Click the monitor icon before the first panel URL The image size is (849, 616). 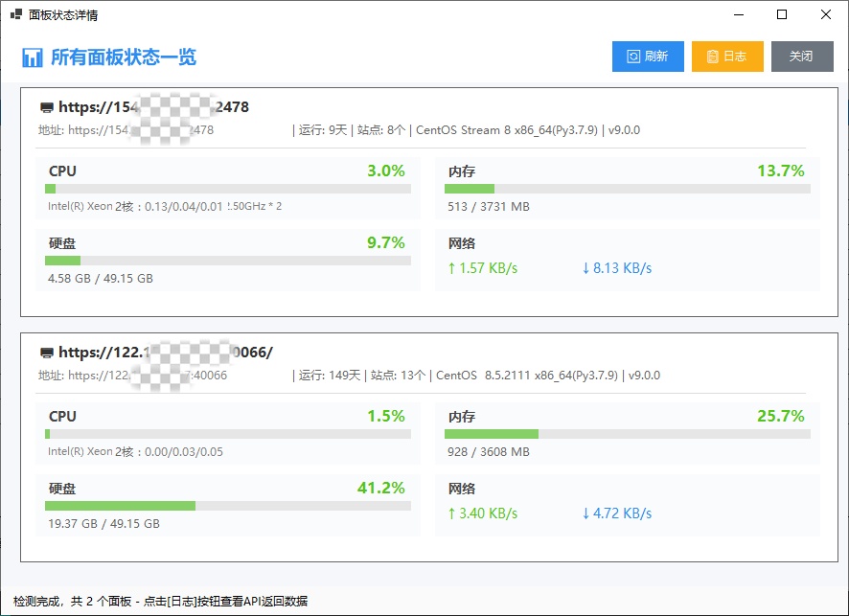pos(48,108)
